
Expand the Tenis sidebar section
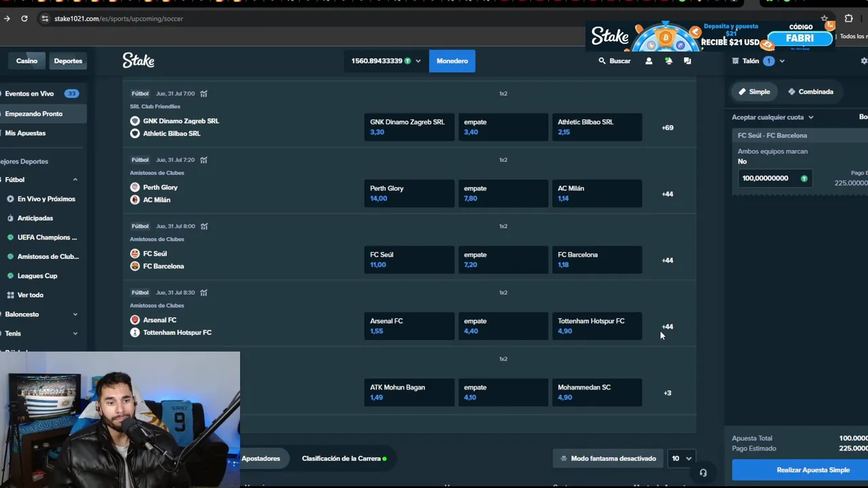tap(75, 333)
